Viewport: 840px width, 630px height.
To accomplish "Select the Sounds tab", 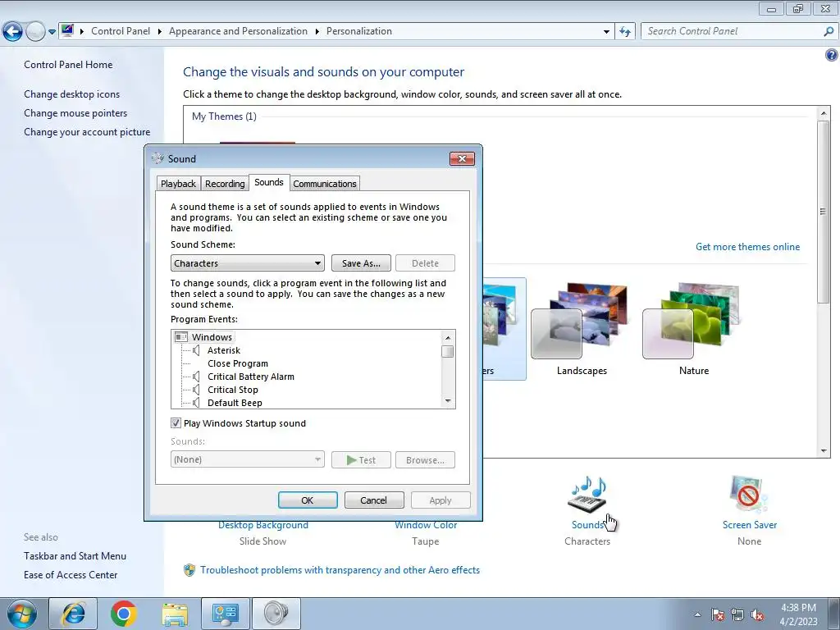I will point(269,182).
